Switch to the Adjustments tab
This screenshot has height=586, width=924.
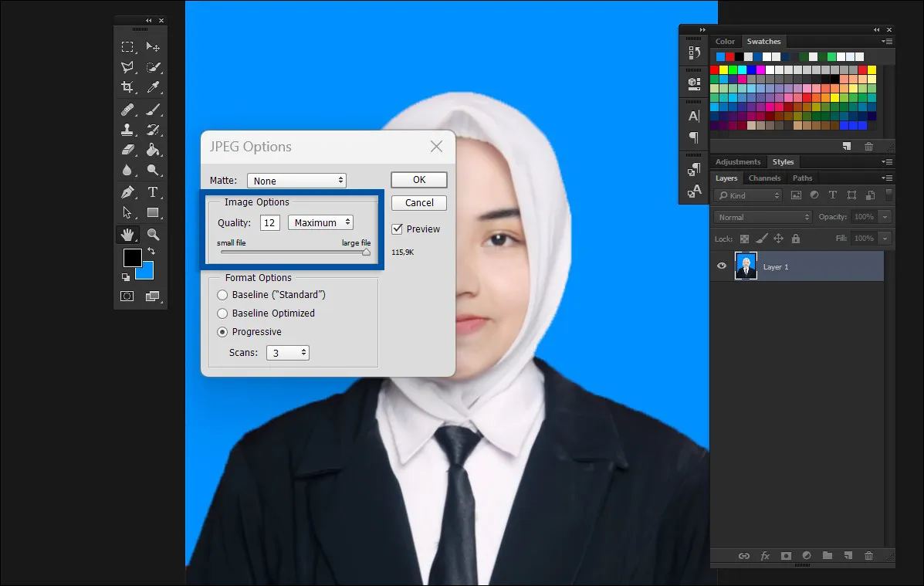coord(738,162)
